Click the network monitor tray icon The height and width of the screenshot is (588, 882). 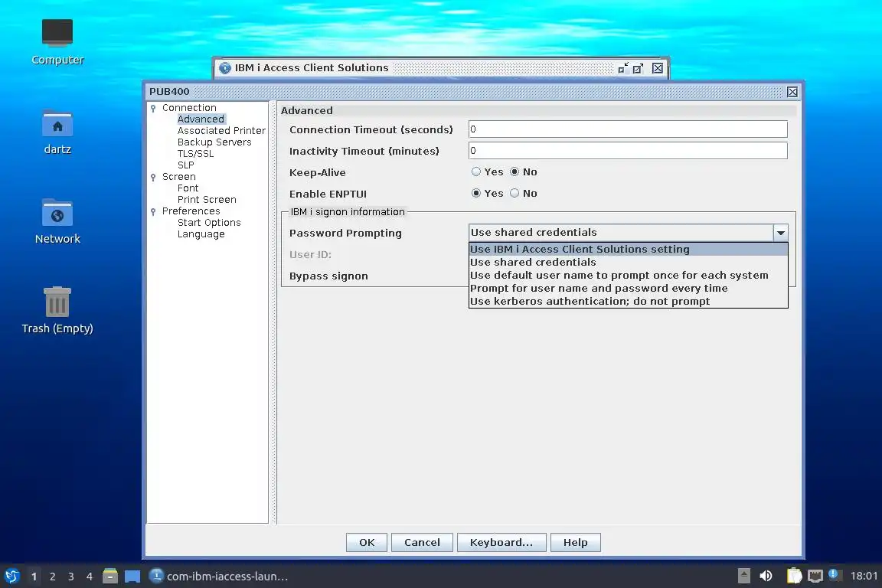coord(815,576)
